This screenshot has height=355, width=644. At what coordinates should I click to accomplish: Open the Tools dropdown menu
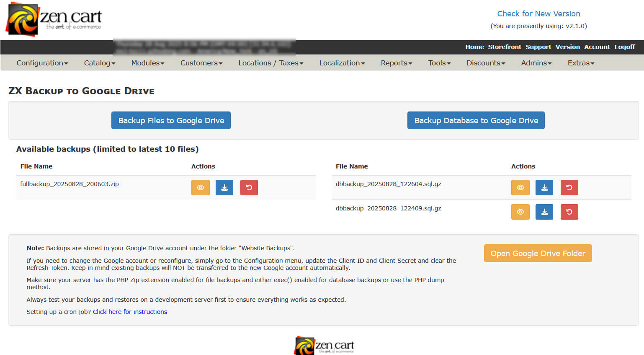[x=439, y=63]
